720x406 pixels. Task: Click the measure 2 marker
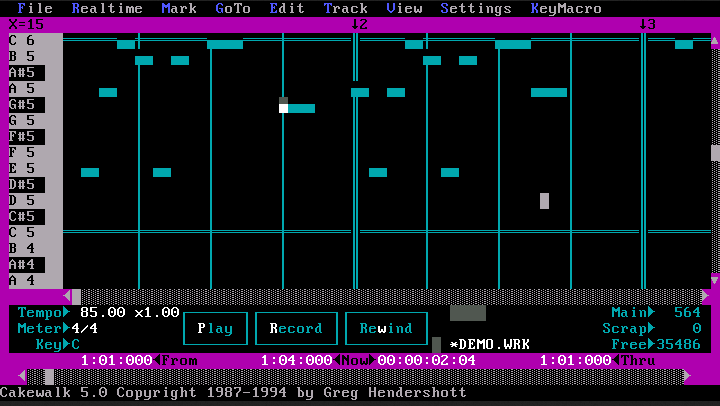point(359,24)
